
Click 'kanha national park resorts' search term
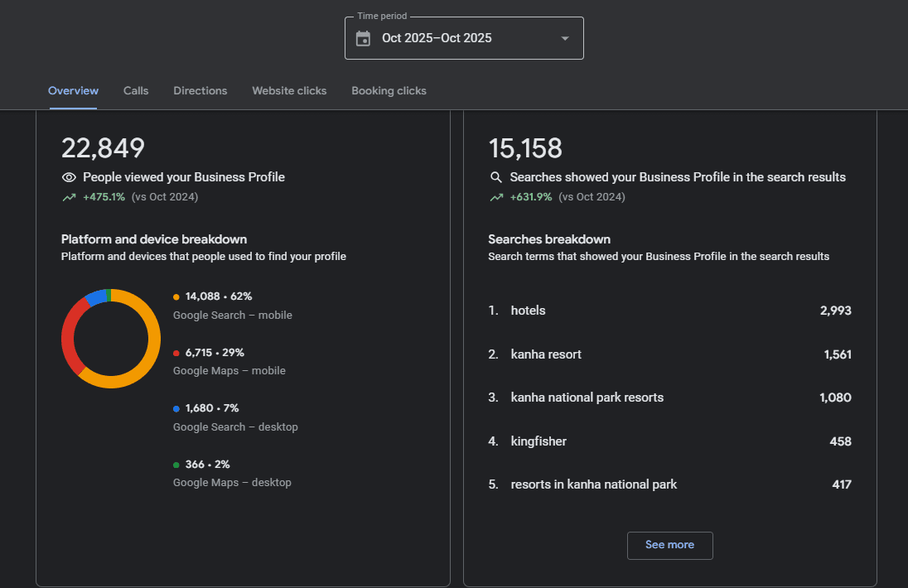587,398
